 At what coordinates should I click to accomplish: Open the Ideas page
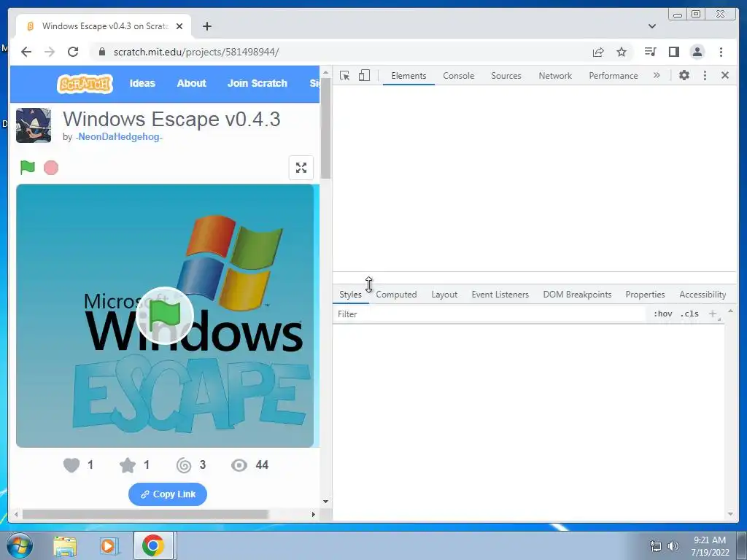(142, 83)
